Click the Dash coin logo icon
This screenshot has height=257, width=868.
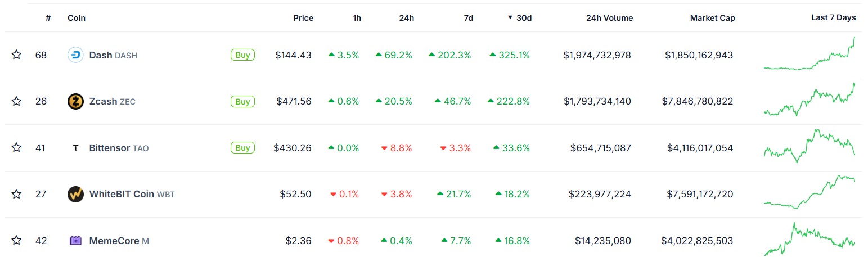point(75,55)
